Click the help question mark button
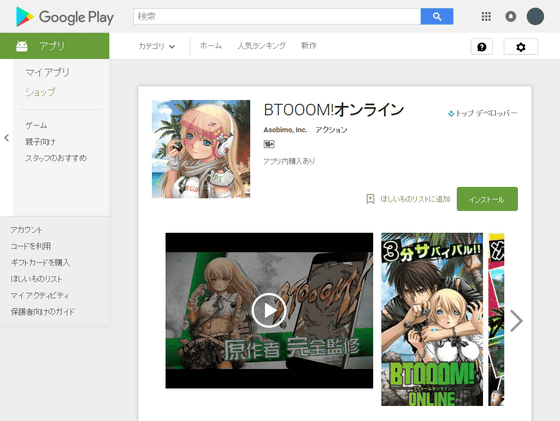This screenshot has width=560, height=421. pos(482,47)
